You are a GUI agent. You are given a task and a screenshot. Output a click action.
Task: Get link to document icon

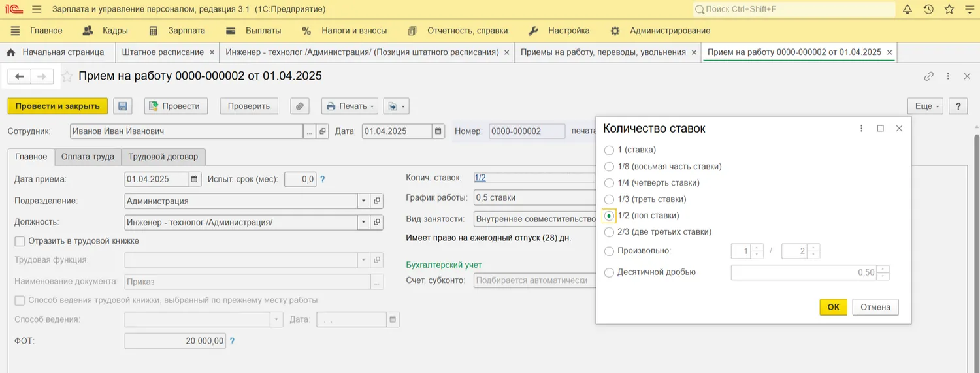click(928, 76)
